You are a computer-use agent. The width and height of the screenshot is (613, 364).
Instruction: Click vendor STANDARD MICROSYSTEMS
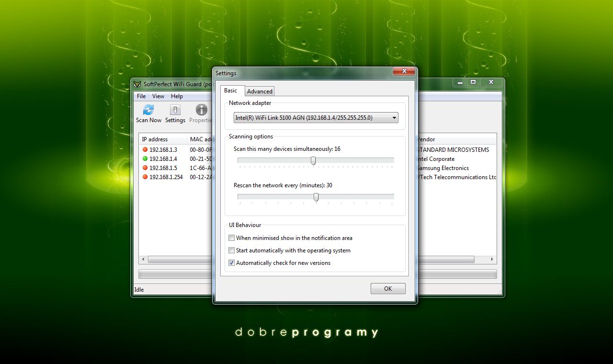[x=454, y=150]
